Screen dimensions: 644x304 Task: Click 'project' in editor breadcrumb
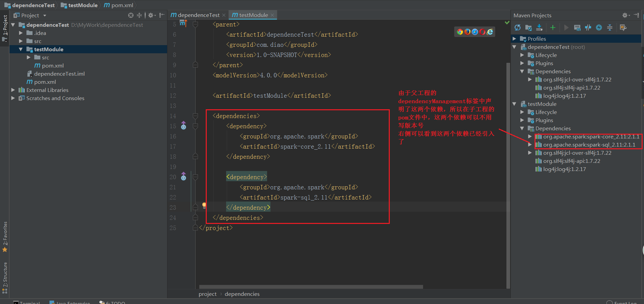207,294
